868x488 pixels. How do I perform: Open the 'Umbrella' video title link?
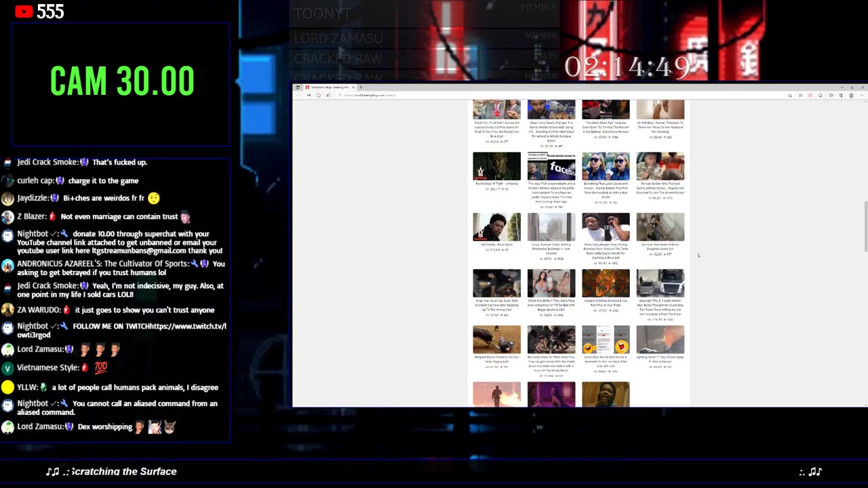coord(497,184)
